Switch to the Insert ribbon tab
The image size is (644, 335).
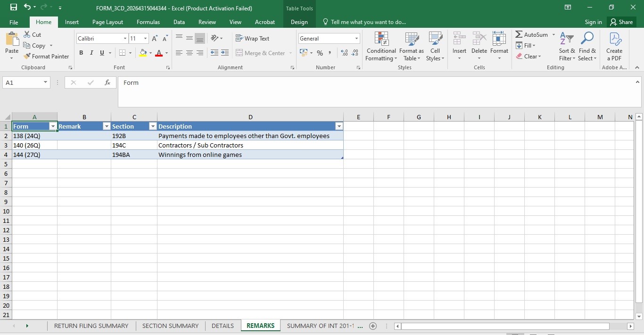tap(72, 22)
